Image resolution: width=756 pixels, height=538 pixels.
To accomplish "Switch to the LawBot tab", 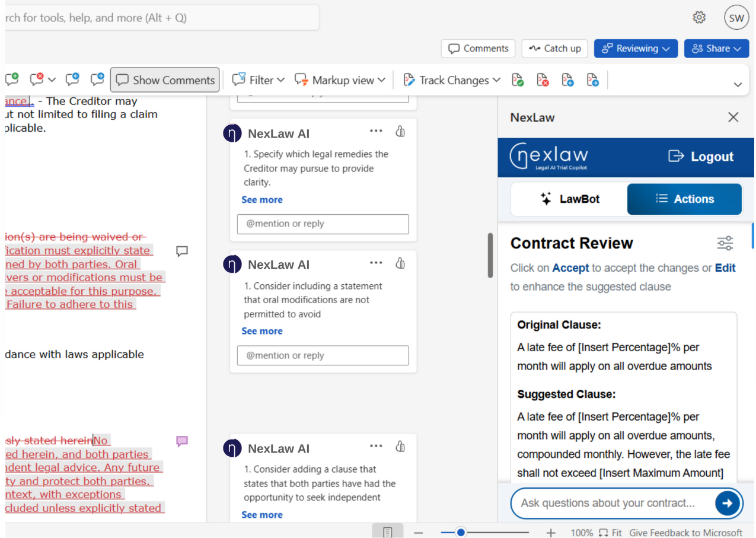I will coord(569,199).
